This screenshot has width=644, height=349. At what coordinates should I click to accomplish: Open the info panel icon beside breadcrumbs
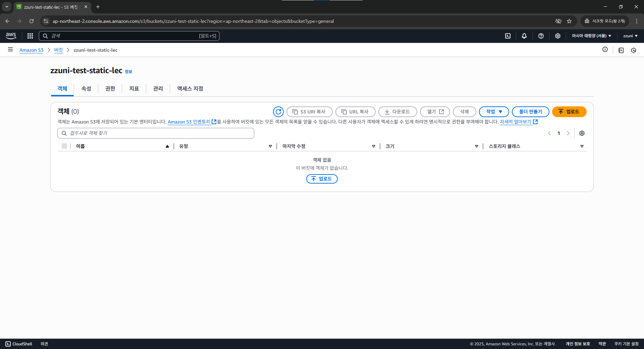[605, 50]
